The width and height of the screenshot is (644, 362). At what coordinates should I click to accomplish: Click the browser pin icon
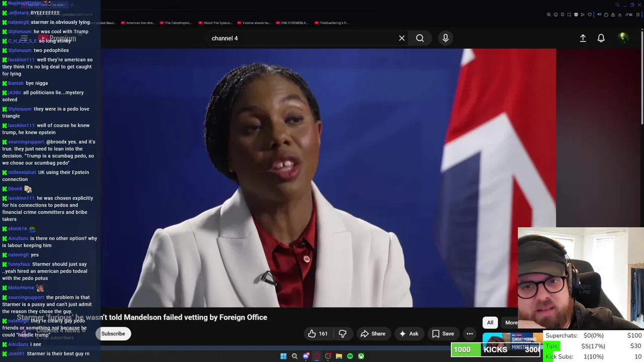(562, 15)
